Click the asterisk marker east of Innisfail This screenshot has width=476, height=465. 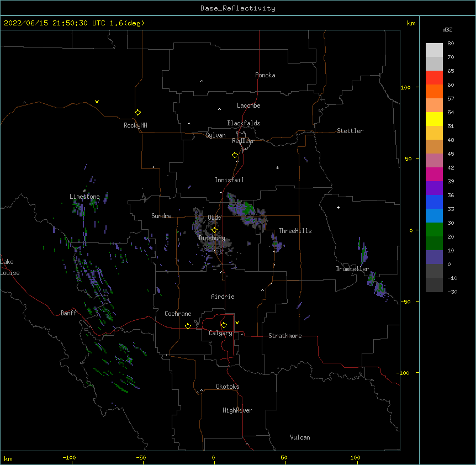(277, 167)
